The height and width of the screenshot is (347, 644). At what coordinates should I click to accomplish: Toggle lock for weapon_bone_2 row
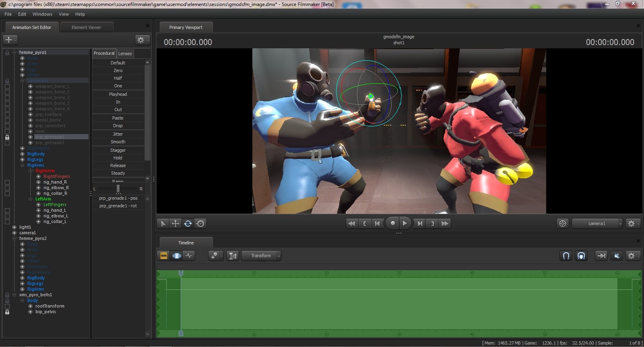pos(7,98)
